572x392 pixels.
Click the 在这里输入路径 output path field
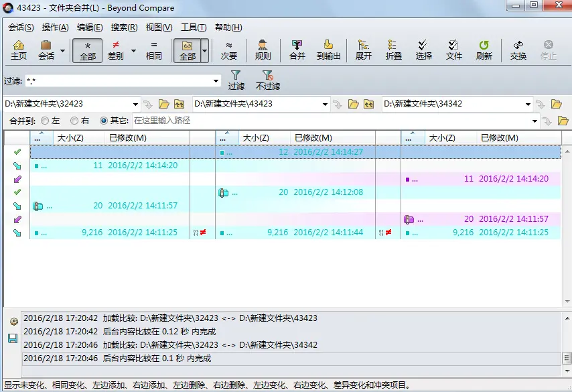[x=331, y=121]
